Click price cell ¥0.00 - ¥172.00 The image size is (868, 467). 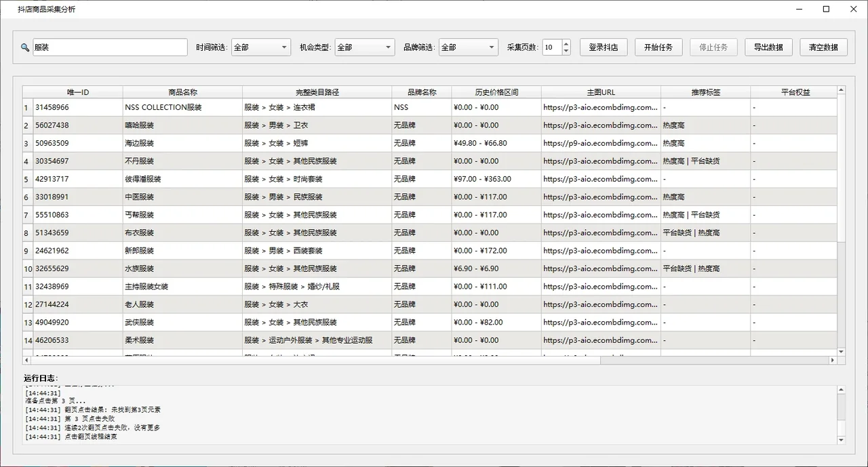click(496, 251)
